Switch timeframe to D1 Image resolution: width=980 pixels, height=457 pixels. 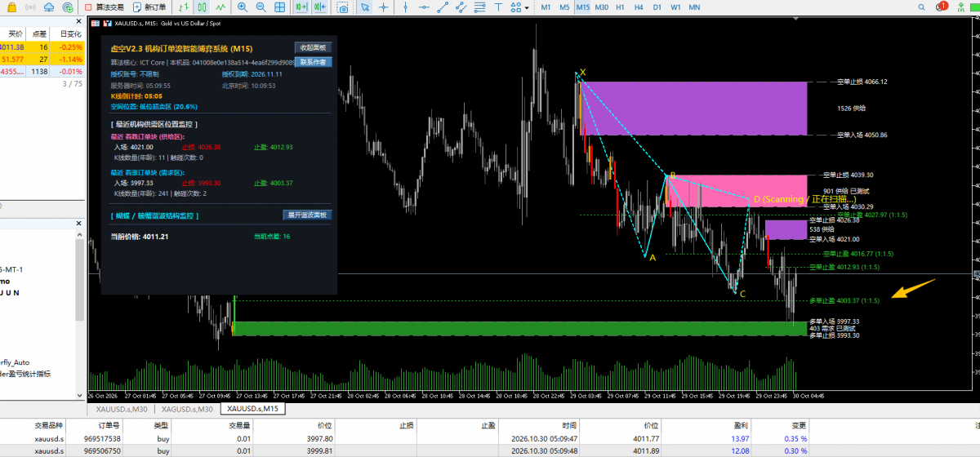point(657,7)
